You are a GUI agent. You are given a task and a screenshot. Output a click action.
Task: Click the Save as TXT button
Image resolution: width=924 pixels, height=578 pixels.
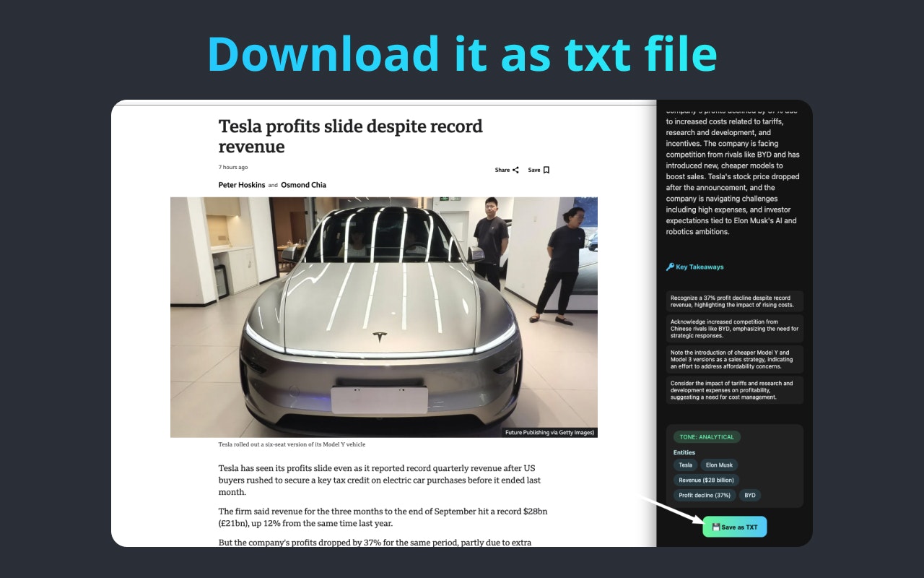coord(735,527)
